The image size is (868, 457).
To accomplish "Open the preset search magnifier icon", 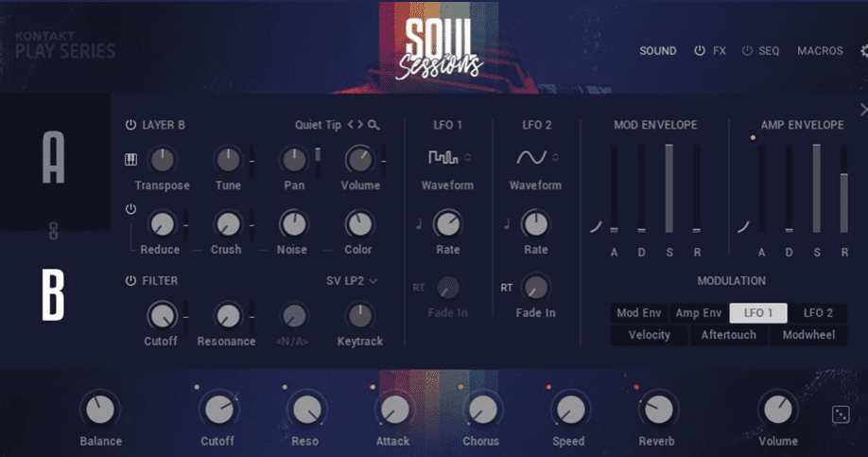I will [374, 125].
